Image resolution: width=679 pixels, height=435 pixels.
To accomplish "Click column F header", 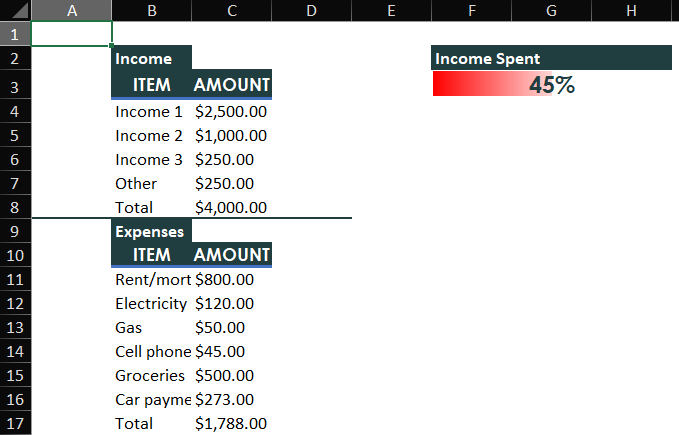I will [x=471, y=10].
